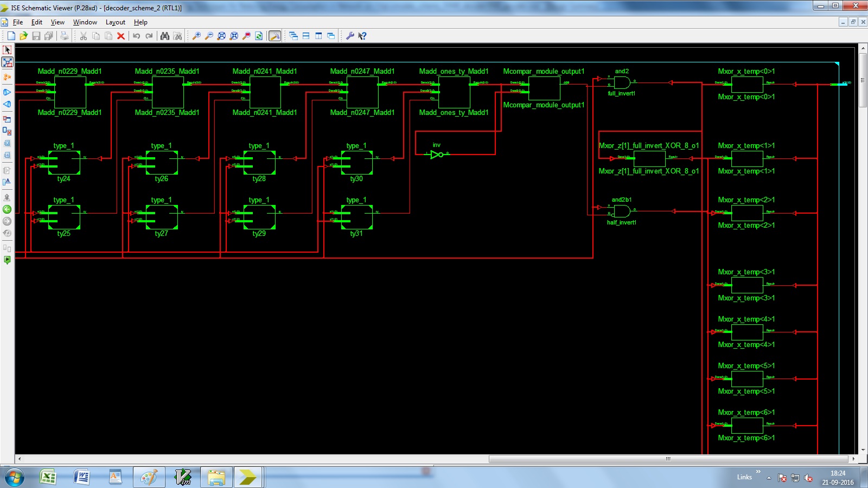The height and width of the screenshot is (488, 868).
Task: Zoom out with the magnifier minus icon
Action: (209, 36)
